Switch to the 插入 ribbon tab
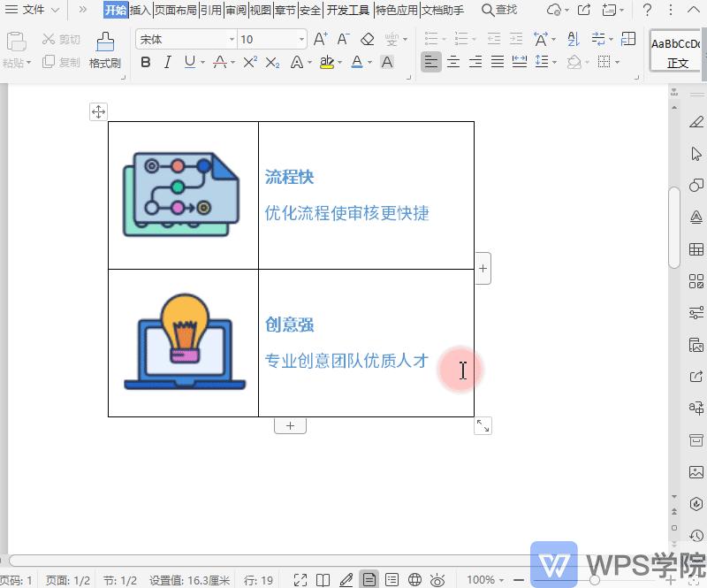The image size is (707, 588). coord(141,11)
